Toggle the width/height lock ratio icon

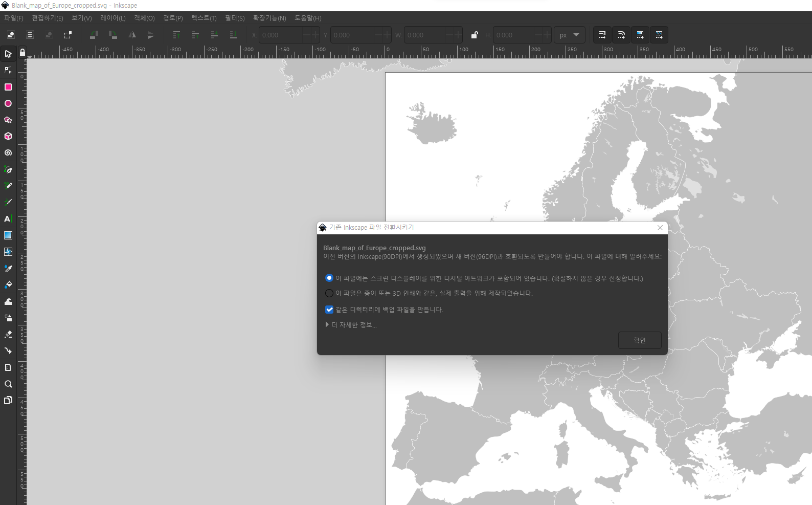[474, 35]
